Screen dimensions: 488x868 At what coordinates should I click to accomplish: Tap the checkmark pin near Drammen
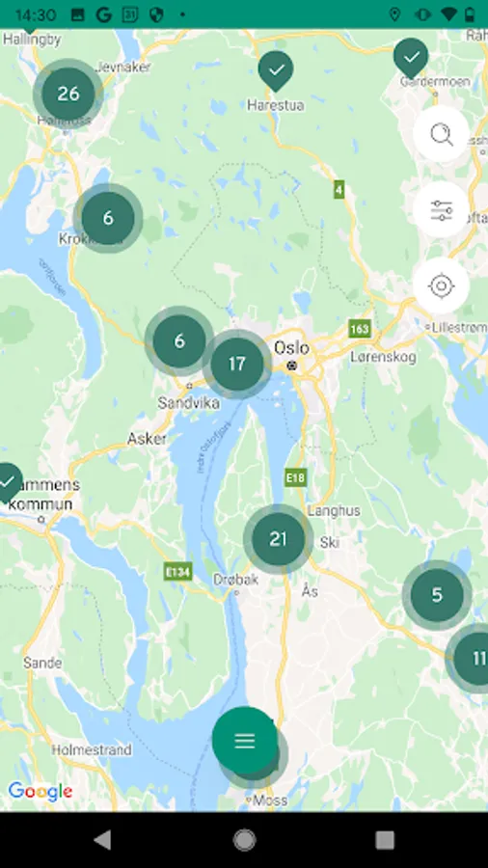click(8, 483)
